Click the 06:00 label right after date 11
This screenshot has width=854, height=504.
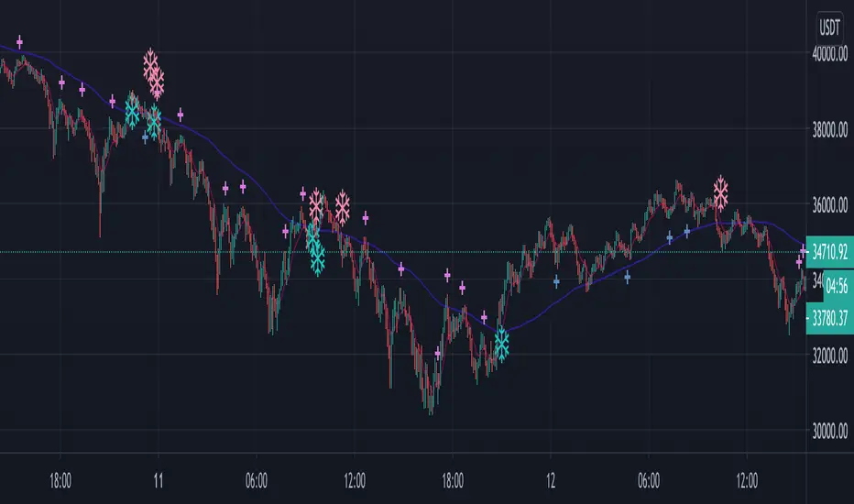(x=256, y=480)
